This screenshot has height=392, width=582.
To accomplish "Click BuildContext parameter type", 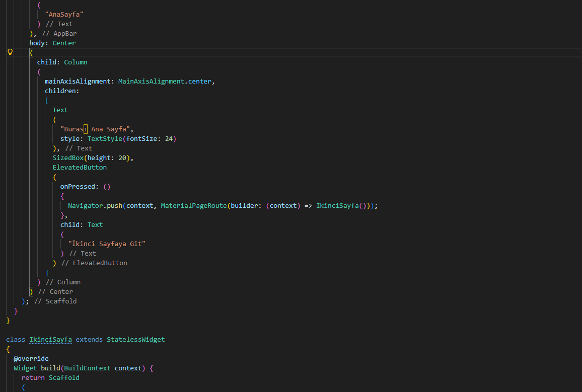I will 87,368.
